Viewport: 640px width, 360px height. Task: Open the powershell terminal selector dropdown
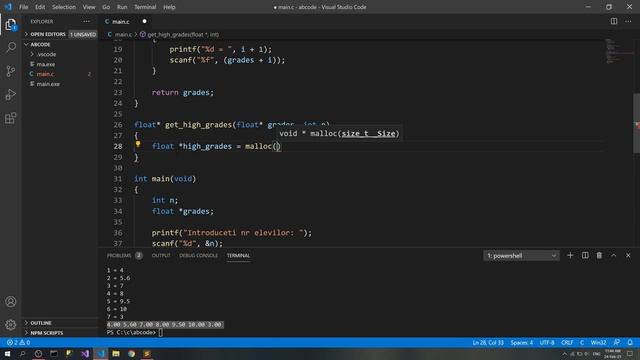(521, 256)
